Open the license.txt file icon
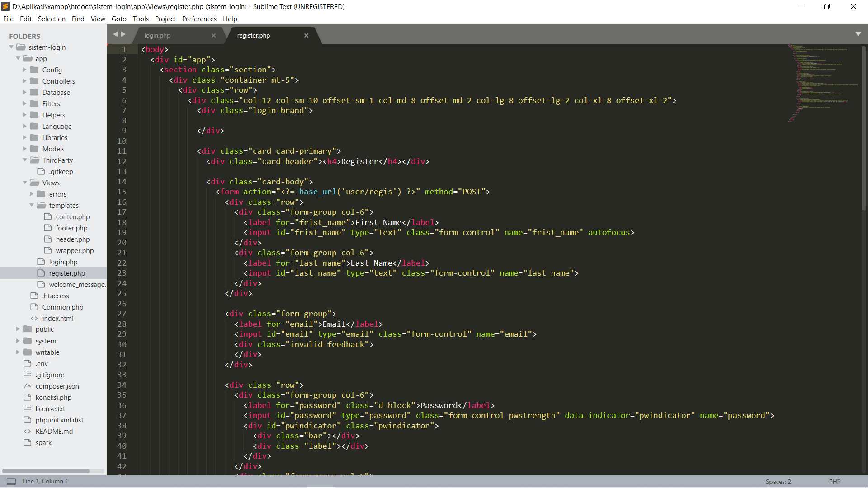This screenshot has height=488, width=868. coord(28,408)
